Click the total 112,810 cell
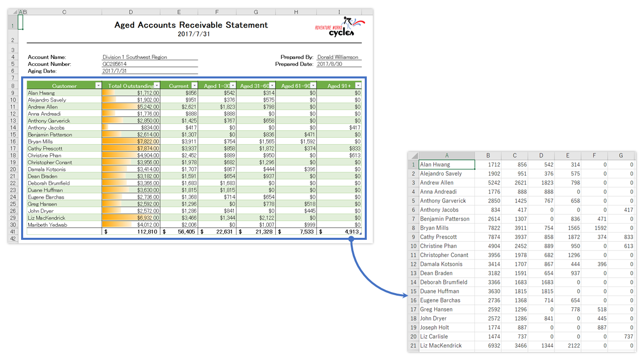 [131, 232]
